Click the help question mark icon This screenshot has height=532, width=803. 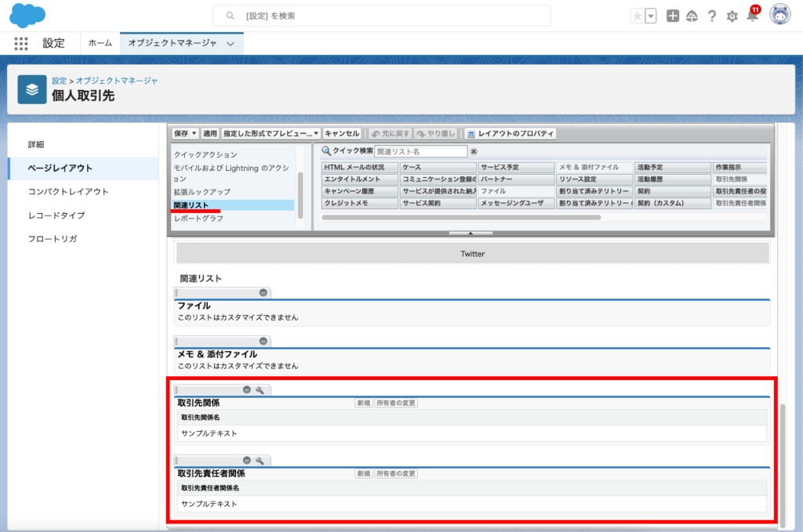(712, 16)
